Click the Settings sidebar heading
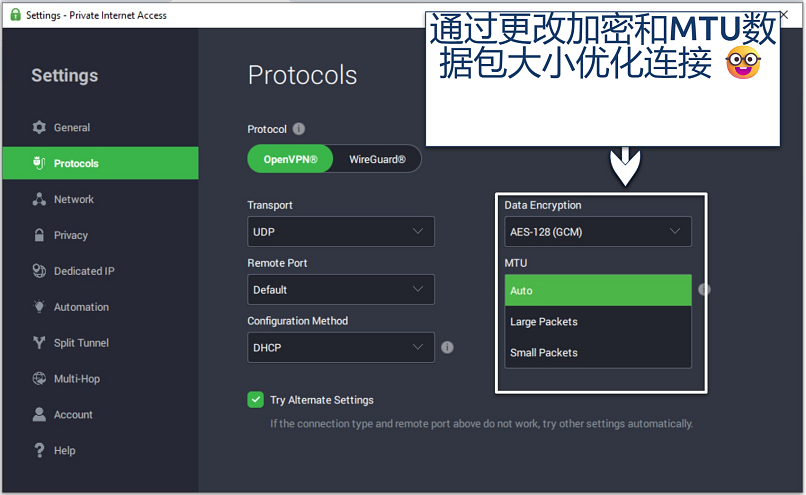 click(65, 76)
